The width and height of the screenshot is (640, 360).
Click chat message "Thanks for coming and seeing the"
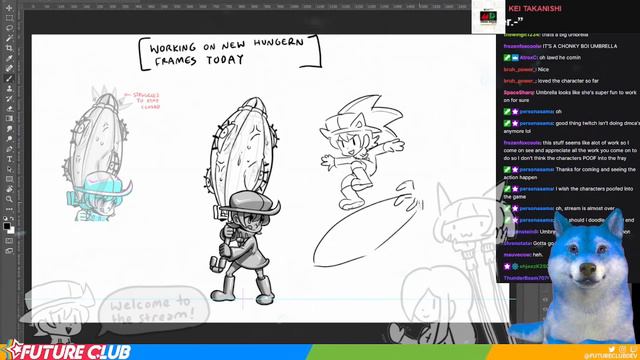(596, 169)
